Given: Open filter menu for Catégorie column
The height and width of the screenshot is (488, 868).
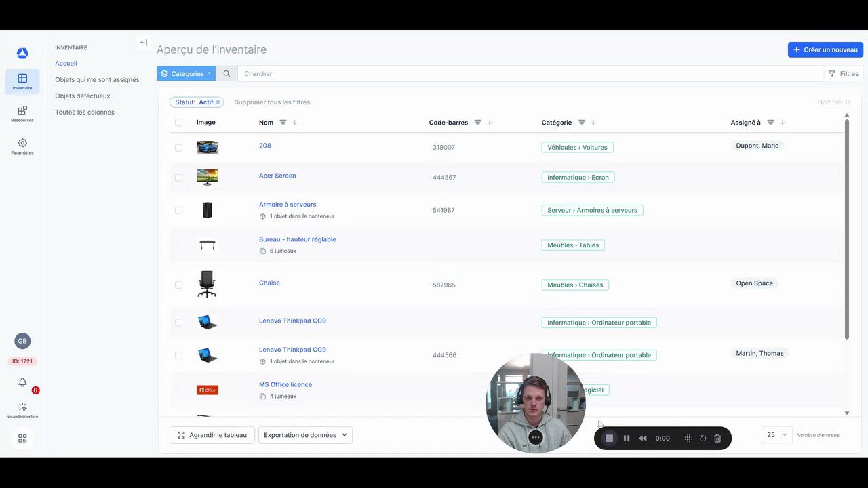Looking at the screenshot, I should point(581,123).
